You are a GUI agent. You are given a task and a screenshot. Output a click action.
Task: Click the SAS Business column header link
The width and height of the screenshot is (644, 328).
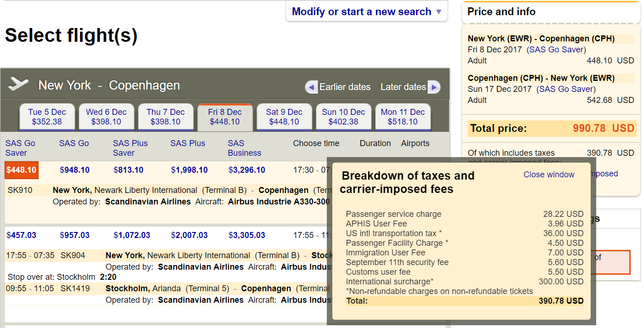tap(244, 148)
